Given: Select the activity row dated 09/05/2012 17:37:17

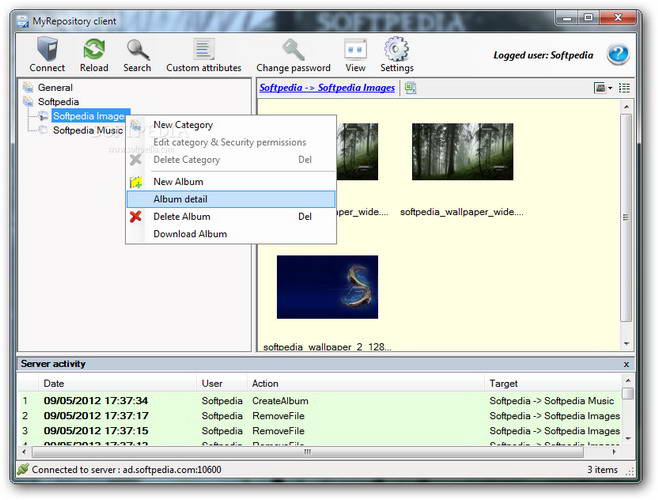Looking at the screenshot, I should pyautogui.click(x=320, y=416).
